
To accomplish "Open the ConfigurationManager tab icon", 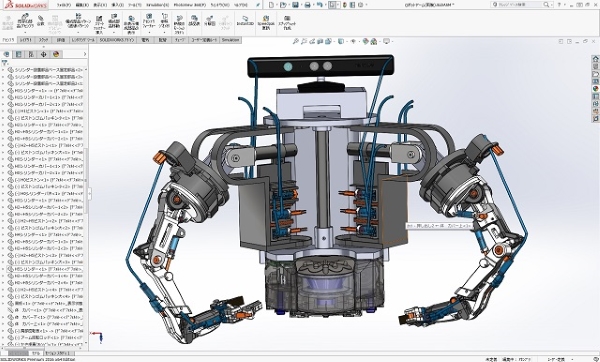I will click(31, 54).
